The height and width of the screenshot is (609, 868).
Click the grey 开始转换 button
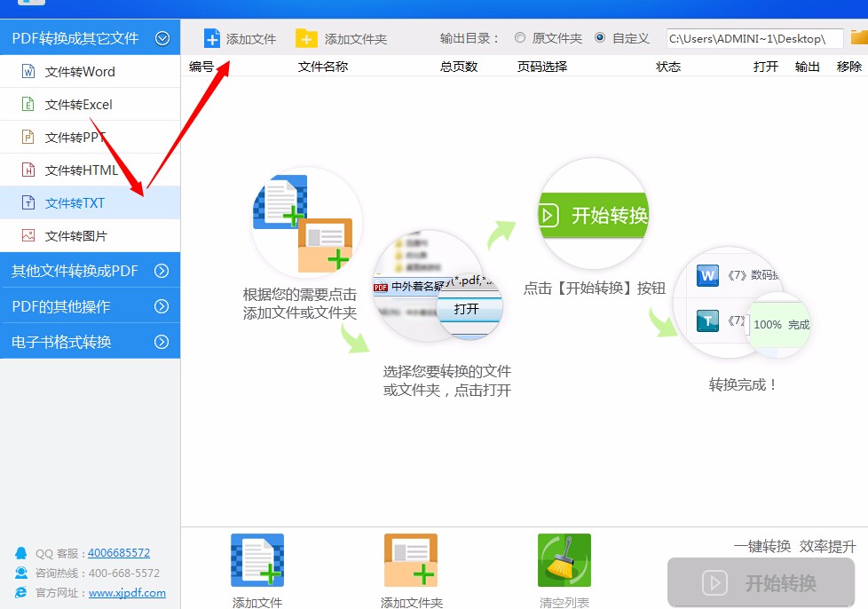(761, 582)
